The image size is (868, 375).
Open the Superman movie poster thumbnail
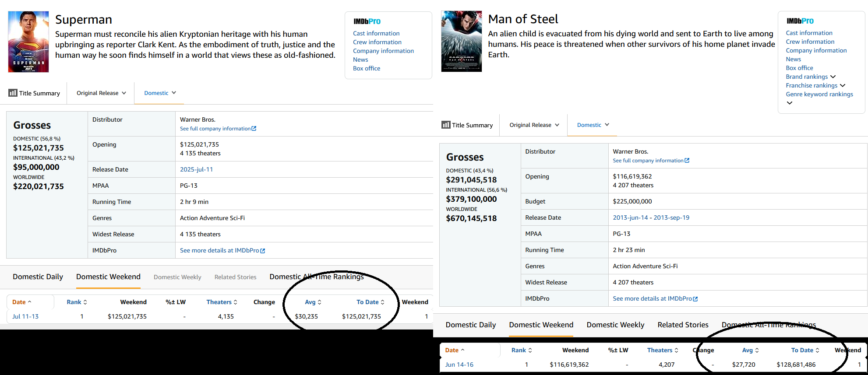28,42
